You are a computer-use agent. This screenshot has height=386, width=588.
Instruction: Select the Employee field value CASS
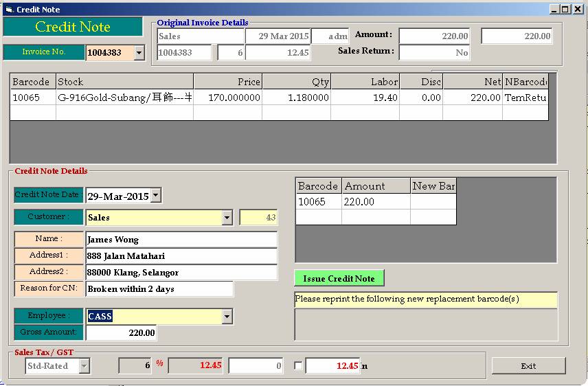pos(154,316)
